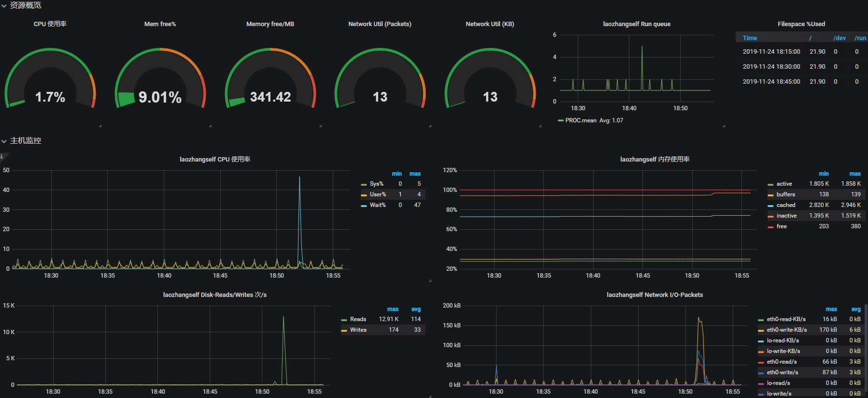The image size is (868, 398).
Task: Open laozhangself Run queue panel title menu
Action: point(637,24)
